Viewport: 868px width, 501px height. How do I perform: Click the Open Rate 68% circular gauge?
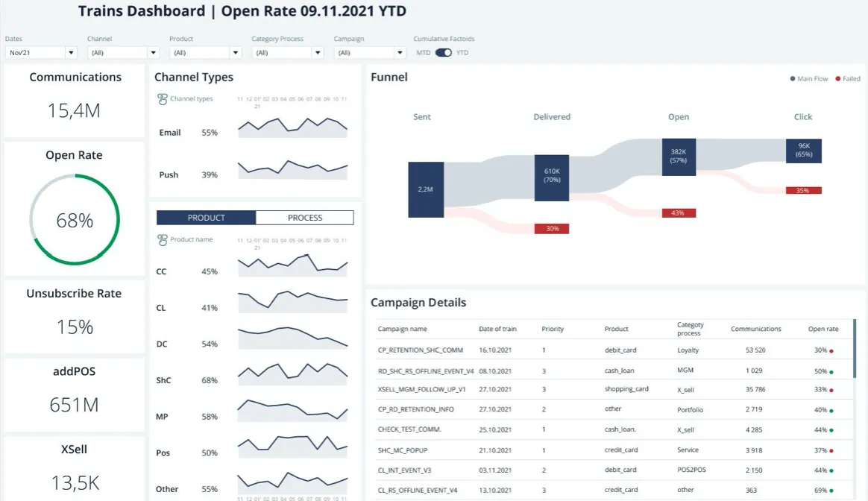(74, 220)
